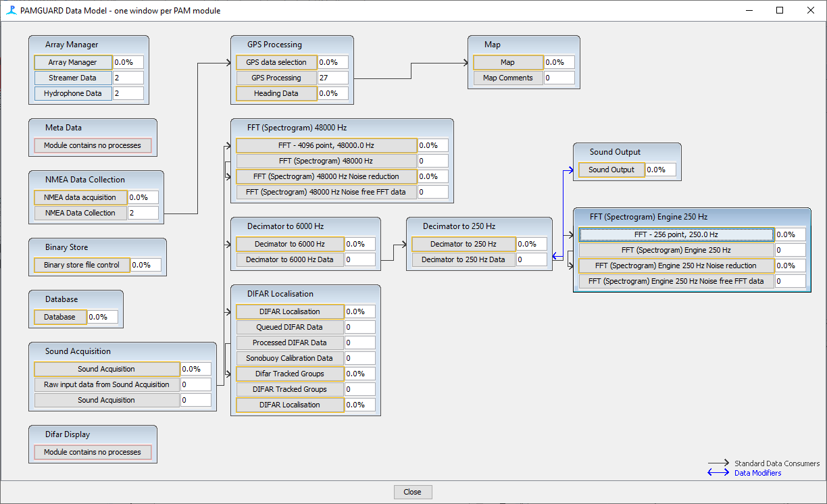Click field beside 48000 Hz Noise free FFT data
Viewport: 827px width, 504px height.
pos(433,192)
